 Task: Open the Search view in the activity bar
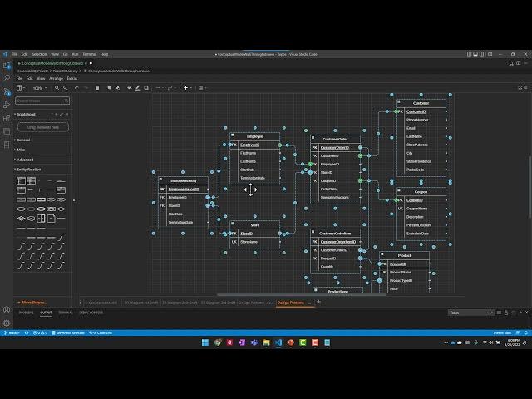(x=7, y=77)
